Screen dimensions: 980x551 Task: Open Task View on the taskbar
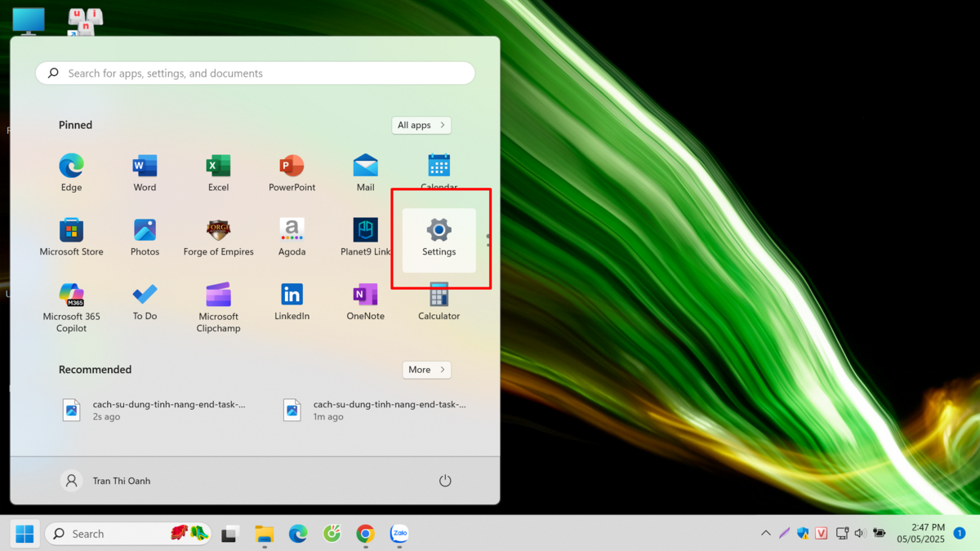click(230, 534)
